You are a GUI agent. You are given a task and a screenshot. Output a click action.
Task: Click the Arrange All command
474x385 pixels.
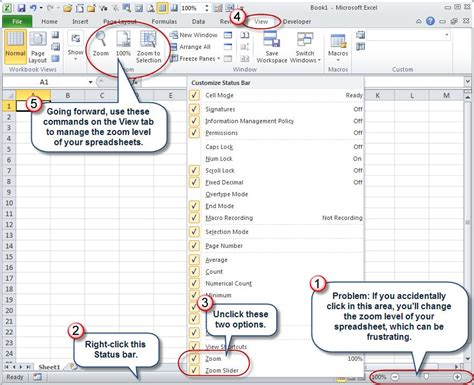pyautogui.click(x=191, y=47)
